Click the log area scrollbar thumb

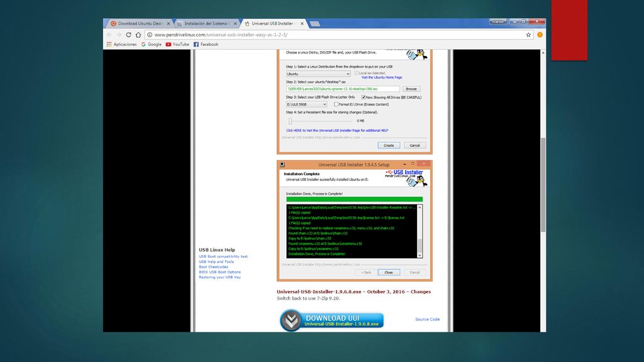(x=419, y=245)
